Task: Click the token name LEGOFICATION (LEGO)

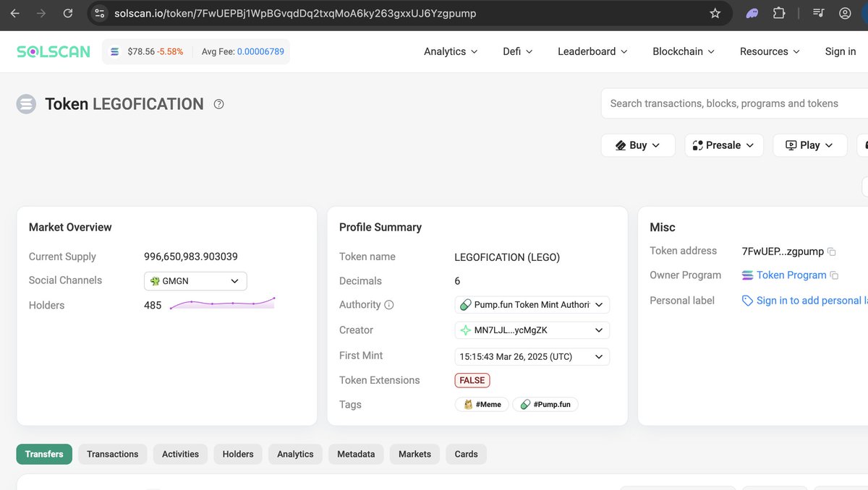Action: [507, 257]
